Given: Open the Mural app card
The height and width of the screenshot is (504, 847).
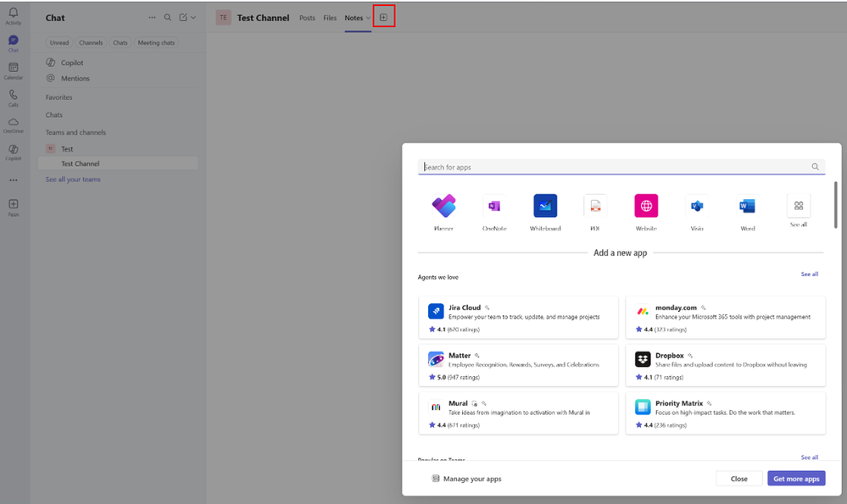Looking at the screenshot, I should coord(518,413).
